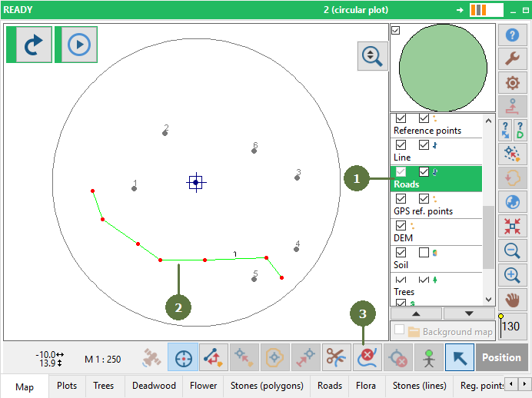
Task: Click the right arrow in title bar
Action: 460,10
